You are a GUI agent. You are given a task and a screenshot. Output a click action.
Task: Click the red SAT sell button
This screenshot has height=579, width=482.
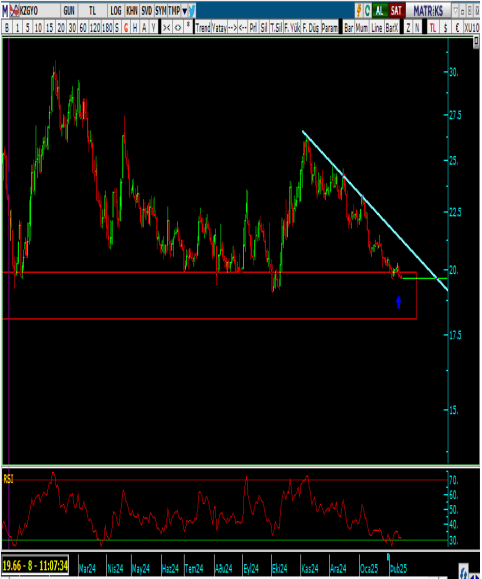(x=396, y=11)
